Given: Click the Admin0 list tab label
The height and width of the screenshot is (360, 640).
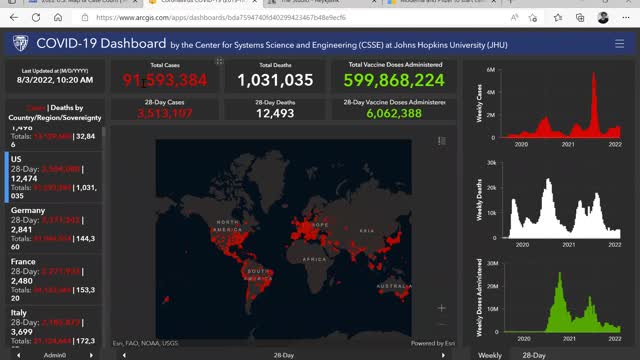Looking at the screenshot, I should tap(55, 356).
